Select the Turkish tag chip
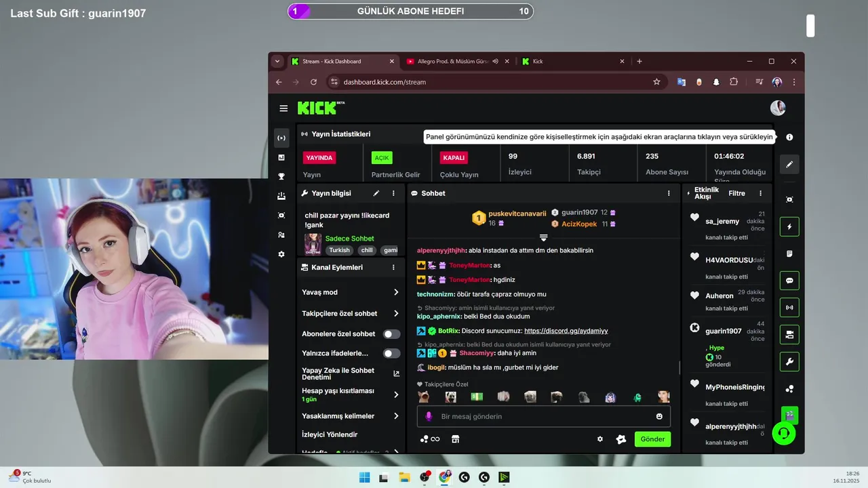Image resolution: width=868 pixels, height=488 pixels. (340, 250)
